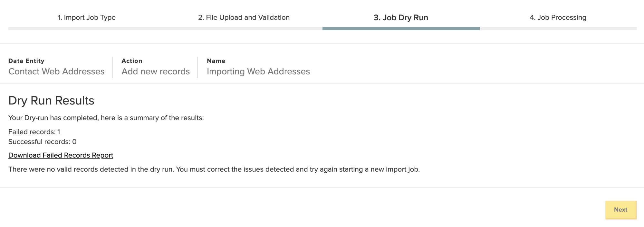Click the Name field label
This screenshot has width=644, height=227.
pos(216,61)
